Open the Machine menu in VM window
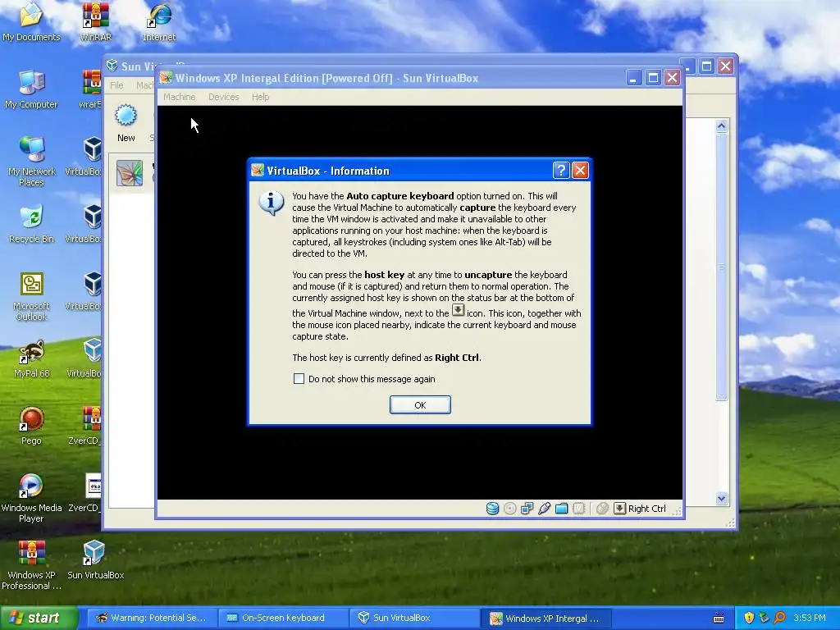 pos(179,97)
